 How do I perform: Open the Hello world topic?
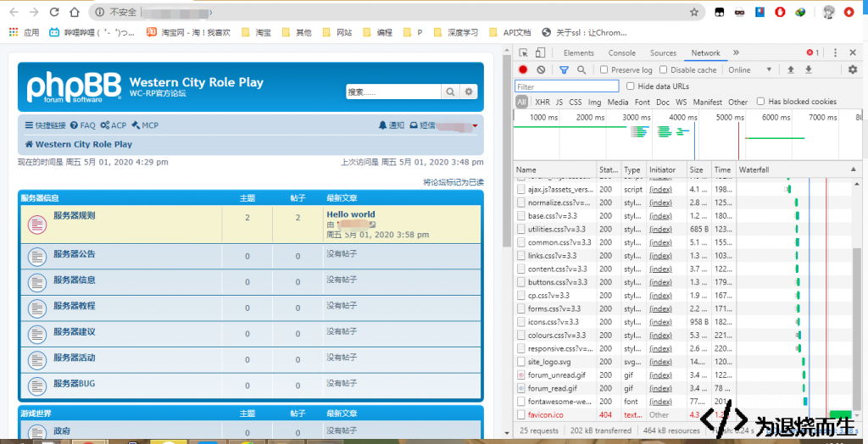click(x=351, y=214)
